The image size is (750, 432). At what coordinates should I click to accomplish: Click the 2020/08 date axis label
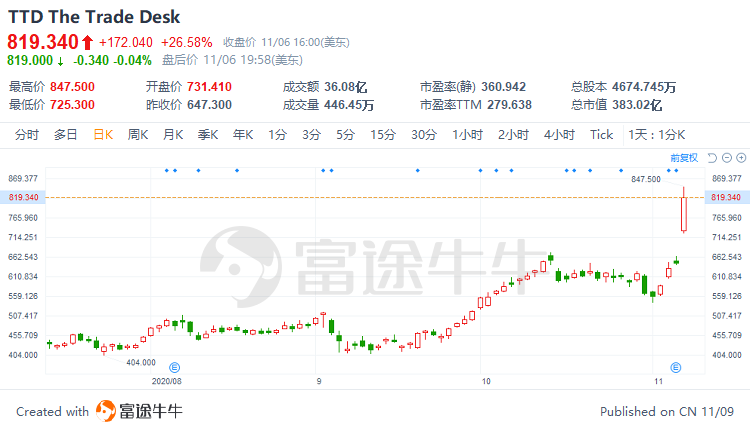click(x=166, y=381)
